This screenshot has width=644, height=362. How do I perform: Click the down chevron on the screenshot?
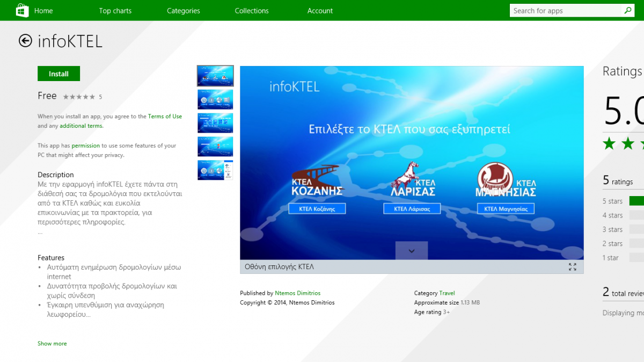point(412,251)
